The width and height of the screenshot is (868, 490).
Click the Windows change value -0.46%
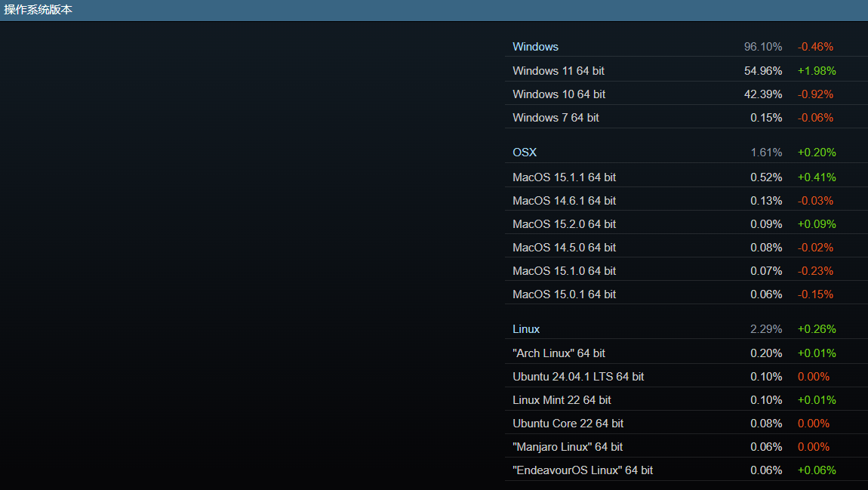tap(815, 47)
